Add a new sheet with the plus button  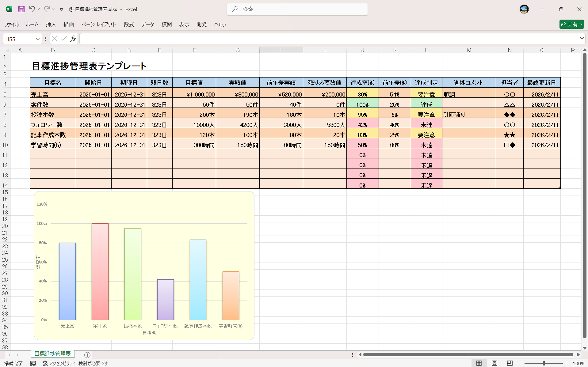pos(87,355)
